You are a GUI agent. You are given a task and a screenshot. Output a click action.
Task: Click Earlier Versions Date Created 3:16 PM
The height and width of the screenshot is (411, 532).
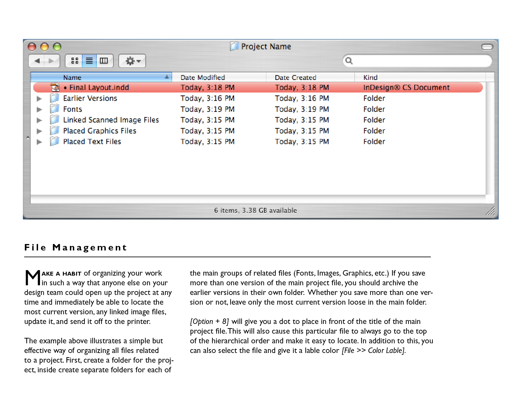click(302, 98)
